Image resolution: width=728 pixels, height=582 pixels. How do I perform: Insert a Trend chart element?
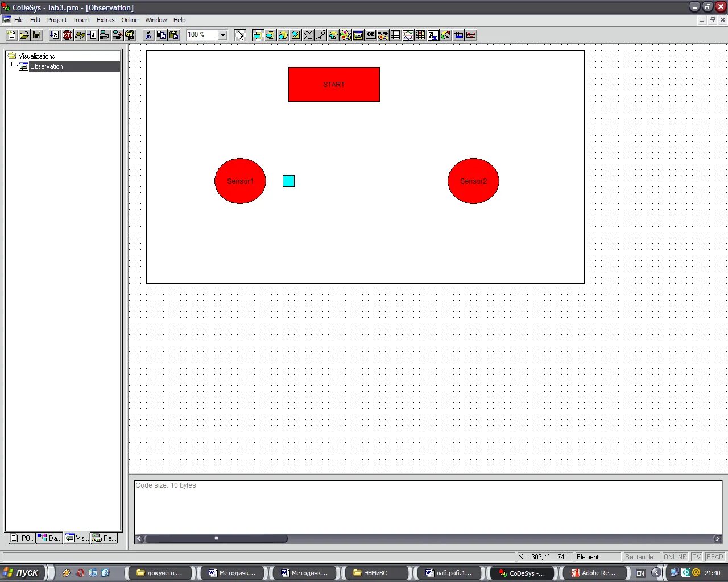click(x=408, y=35)
